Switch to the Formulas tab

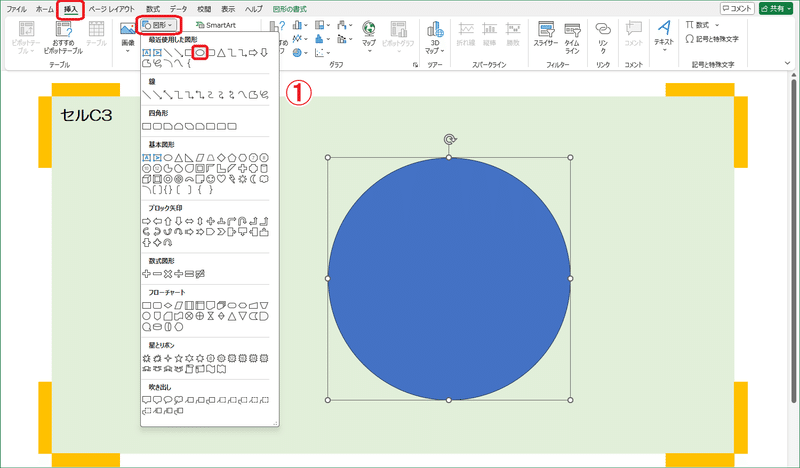[153, 9]
